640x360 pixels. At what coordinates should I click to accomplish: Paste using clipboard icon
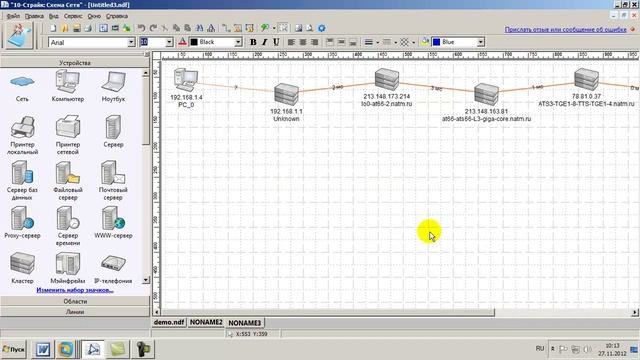[187, 28]
